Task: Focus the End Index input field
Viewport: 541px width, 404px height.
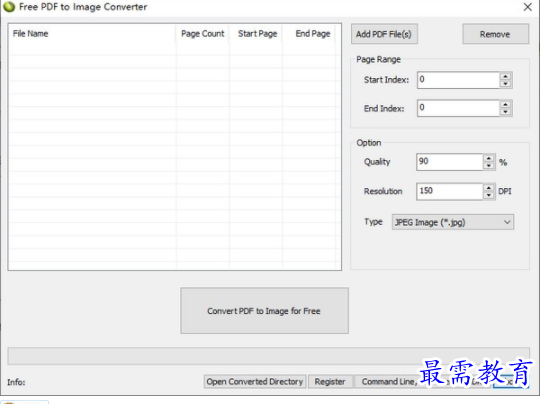Action: coord(458,108)
